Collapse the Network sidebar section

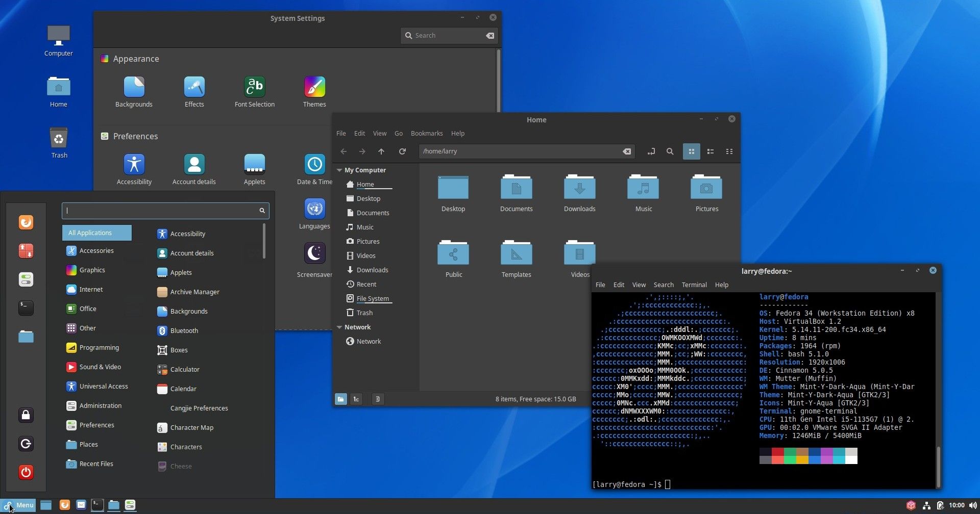click(339, 327)
